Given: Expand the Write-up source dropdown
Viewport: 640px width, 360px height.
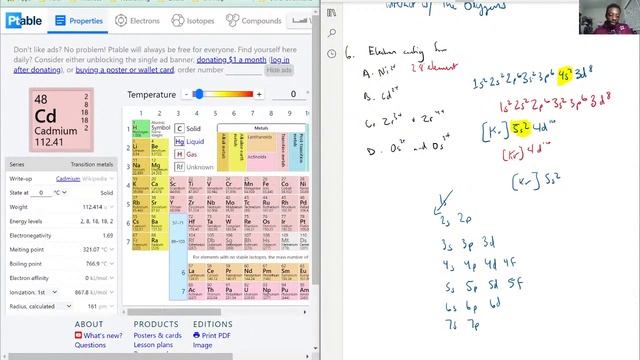Looking at the screenshot, I should click(111, 179).
